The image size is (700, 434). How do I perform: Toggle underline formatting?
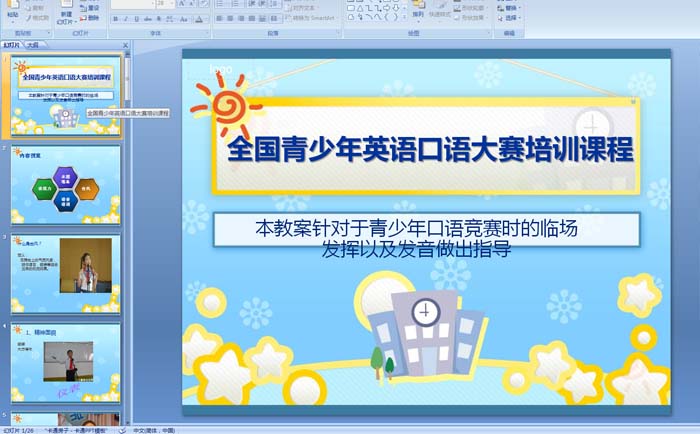[x=136, y=19]
